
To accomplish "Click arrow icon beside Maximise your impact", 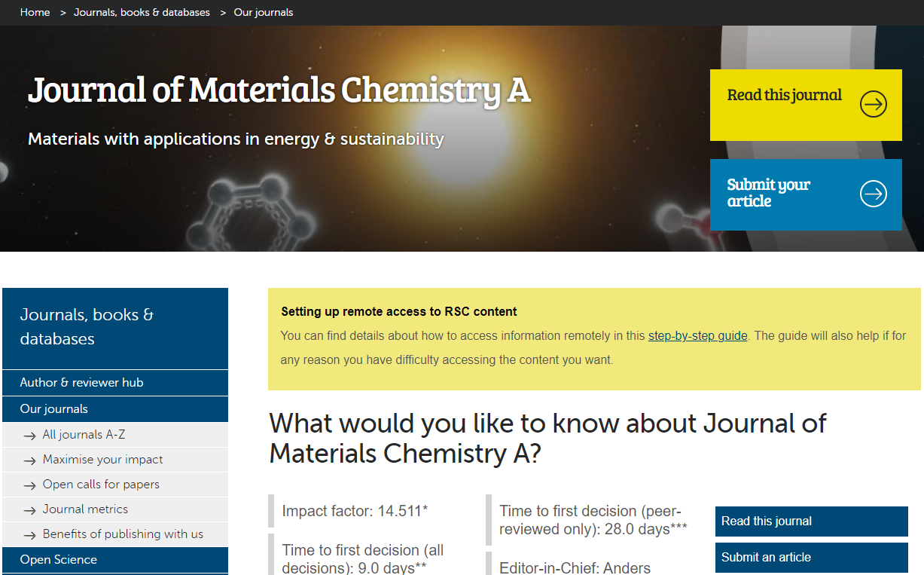I will click(x=29, y=460).
